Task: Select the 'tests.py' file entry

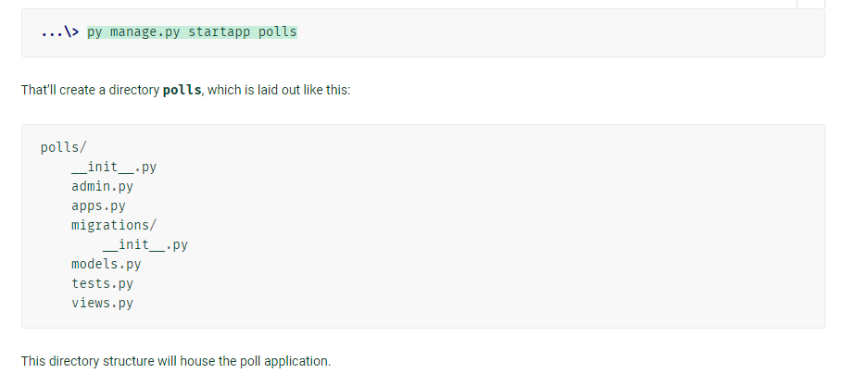Action: (103, 283)
